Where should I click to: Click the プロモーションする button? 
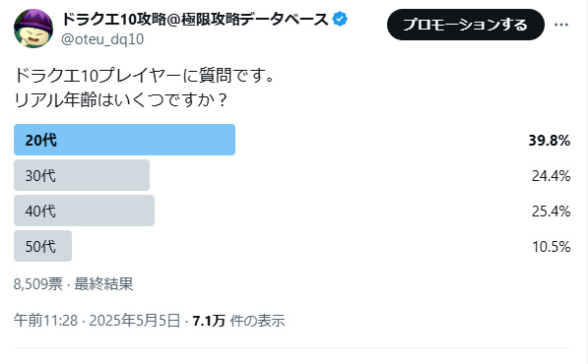[465, 25]
